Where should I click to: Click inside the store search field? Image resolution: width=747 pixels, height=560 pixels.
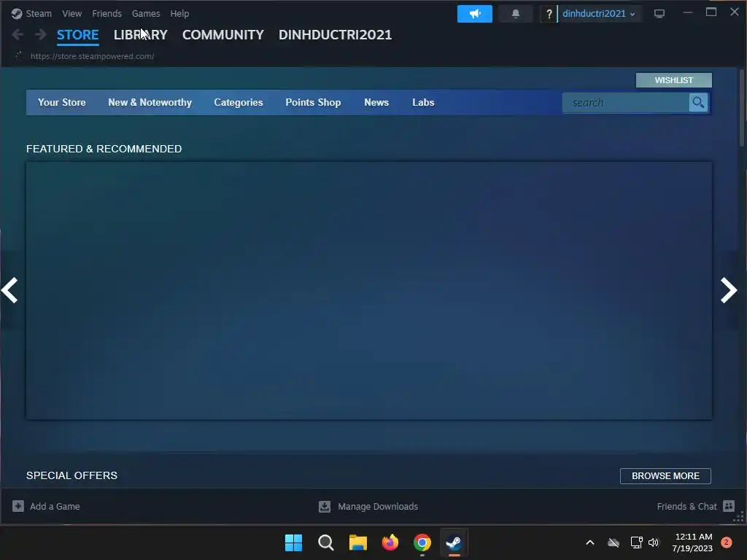[625, 102]
